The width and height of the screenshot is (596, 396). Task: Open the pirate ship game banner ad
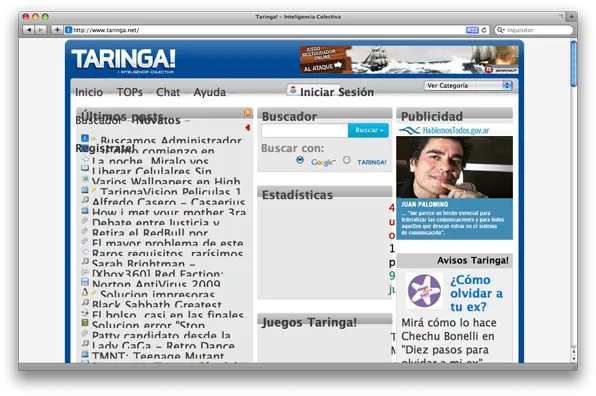pos(409,60)
